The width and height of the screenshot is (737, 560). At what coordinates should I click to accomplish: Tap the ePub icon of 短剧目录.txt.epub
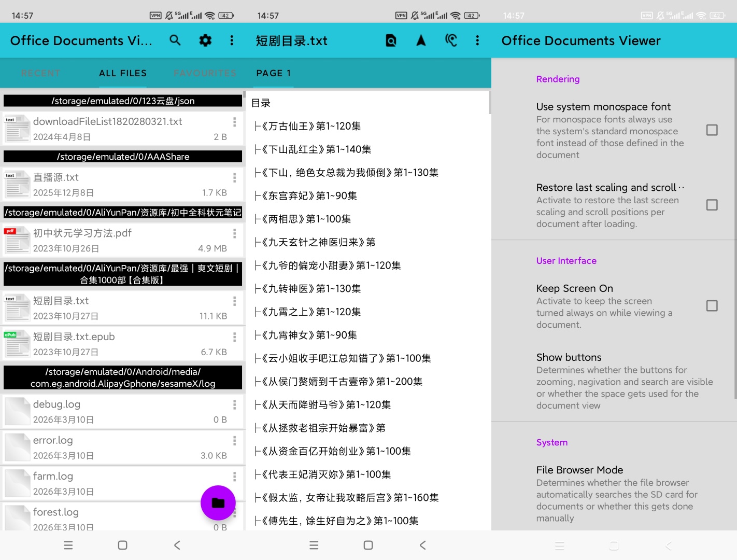click(17, 343)
